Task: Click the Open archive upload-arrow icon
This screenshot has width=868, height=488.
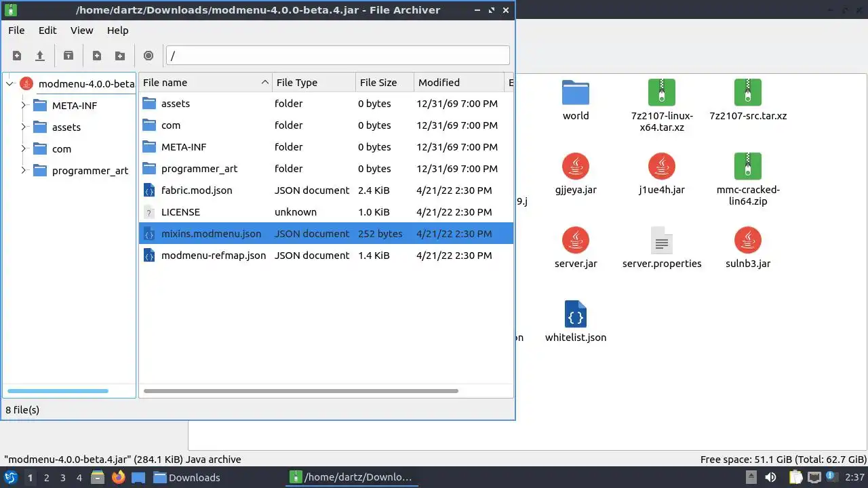Action: point(40,56)
